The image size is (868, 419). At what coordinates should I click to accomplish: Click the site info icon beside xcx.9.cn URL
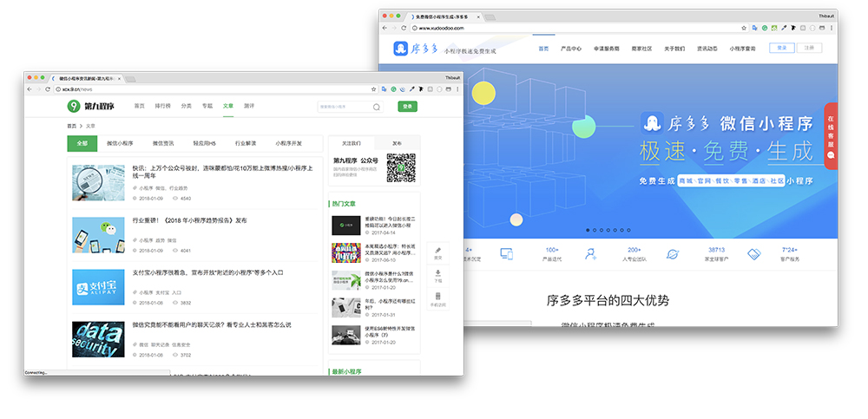(x=57, y=89)
